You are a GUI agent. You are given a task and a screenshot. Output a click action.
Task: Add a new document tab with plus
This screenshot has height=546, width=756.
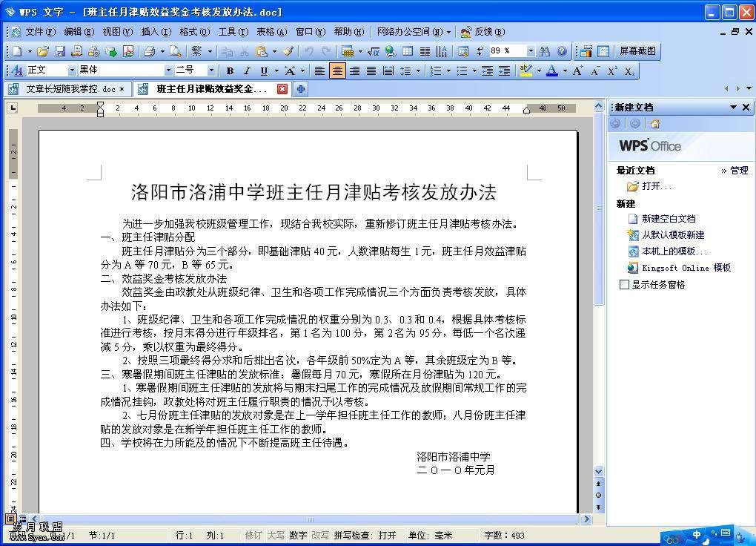click(301, 89)
